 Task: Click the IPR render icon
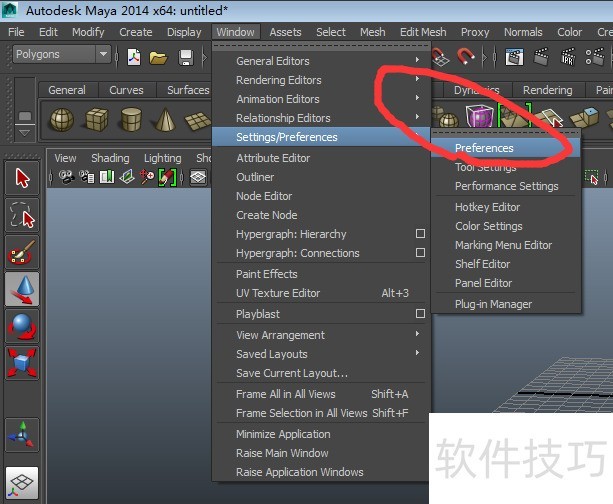click(568, 57)
